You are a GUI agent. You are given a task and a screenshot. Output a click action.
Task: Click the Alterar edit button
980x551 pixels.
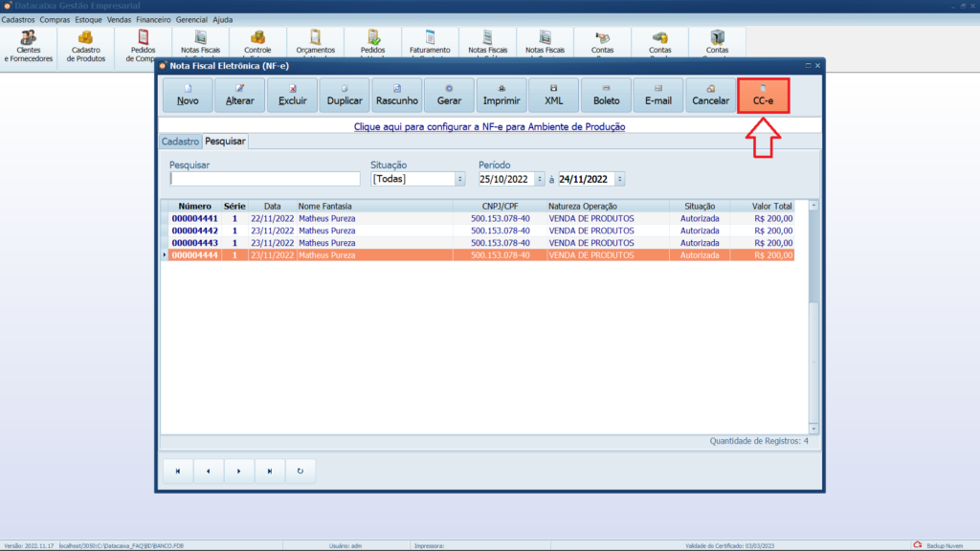(x=240, y=96)
